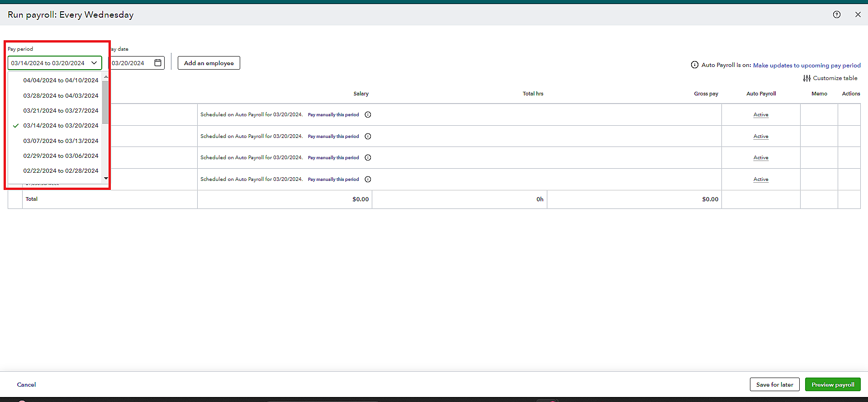Viewport: 868px width, 402px height.
Task: Click Active status in first row
Action: pos(761,115)
